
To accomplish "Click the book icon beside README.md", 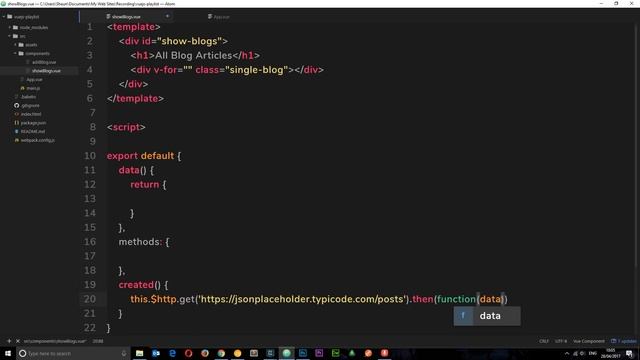I will (17, 131).
